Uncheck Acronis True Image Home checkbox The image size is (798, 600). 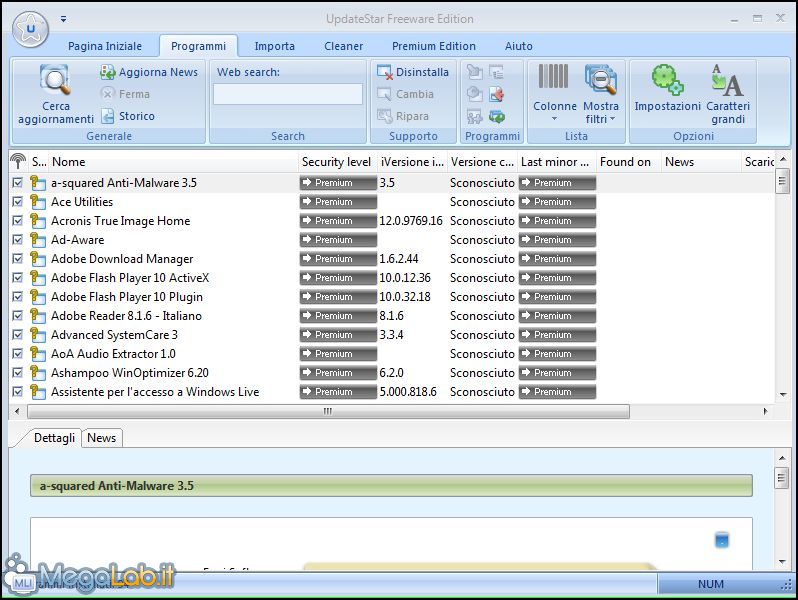tap(18, 221)
